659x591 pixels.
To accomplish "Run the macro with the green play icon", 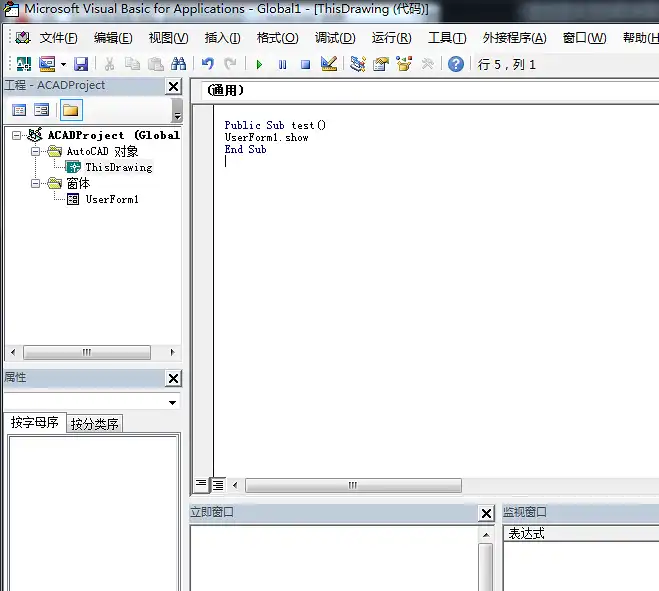I will 259,64.
